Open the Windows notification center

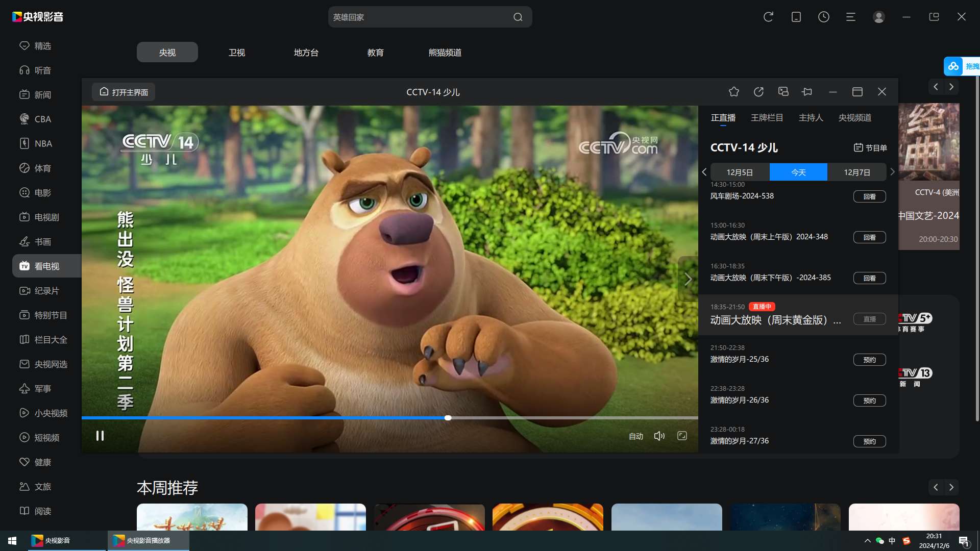(964, 541)
